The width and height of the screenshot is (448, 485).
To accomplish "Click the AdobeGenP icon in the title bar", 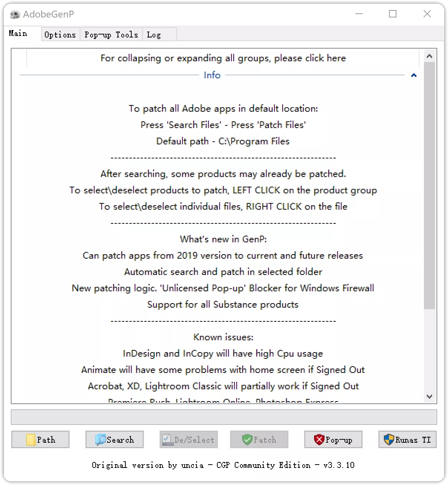I will (15, 14).
